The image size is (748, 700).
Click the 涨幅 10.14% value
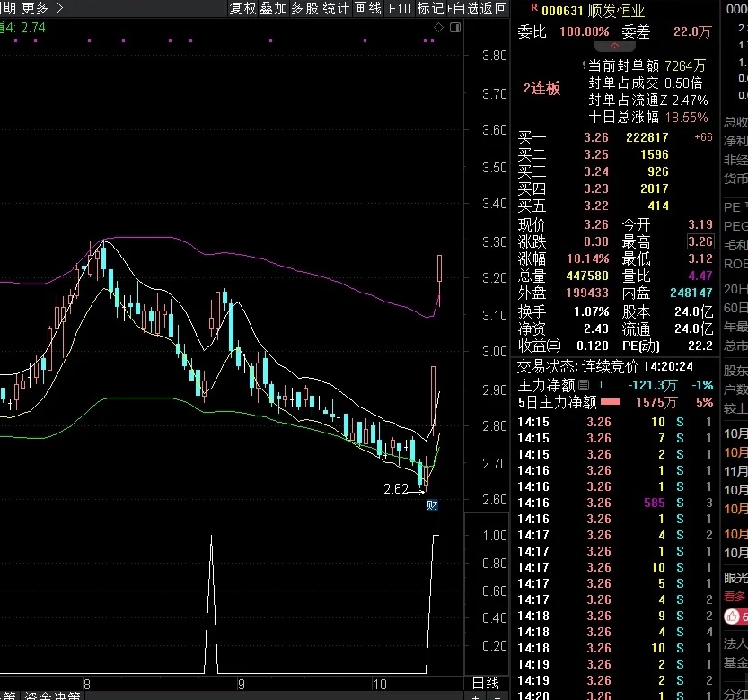point(587,259)
